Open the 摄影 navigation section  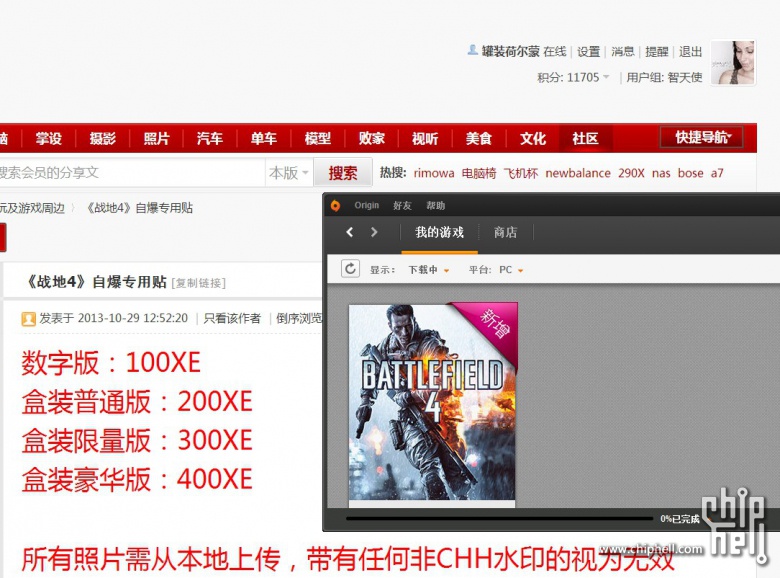point(102,138)
